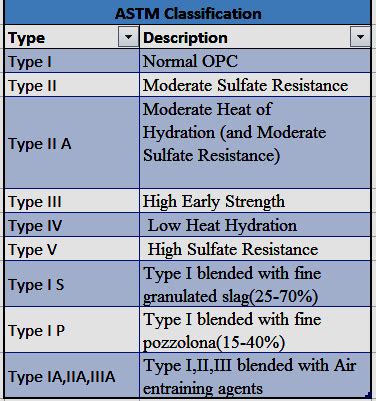Screen dimensions: 376x401
Task: Select the High Sulfate Resistance cell
Action: pos(255,249)
